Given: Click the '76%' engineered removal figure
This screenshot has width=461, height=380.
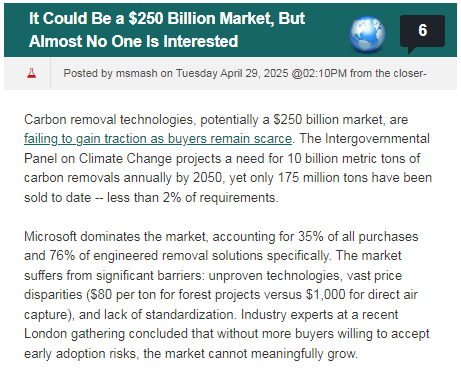Looking at the screenshot, I should tap(62, 256).
